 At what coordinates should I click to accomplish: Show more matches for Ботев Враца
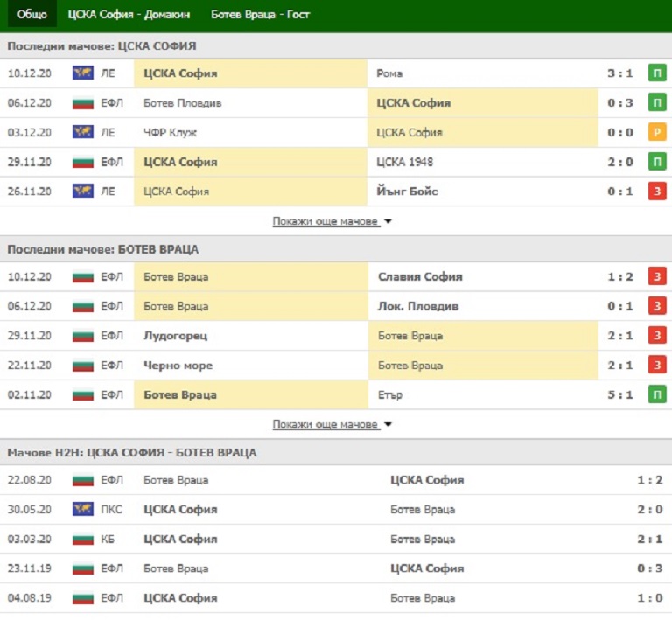(x=325, y=424)
